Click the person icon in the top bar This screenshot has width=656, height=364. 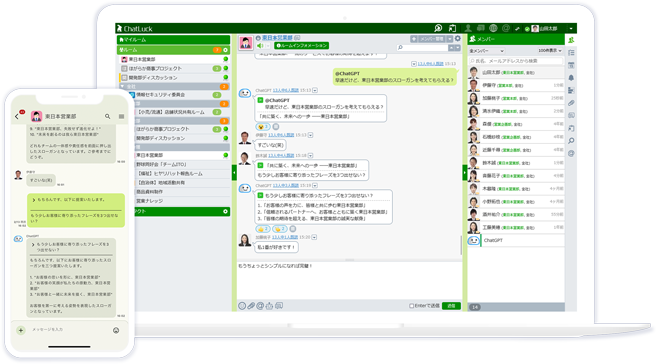click(x=468, y=28)
